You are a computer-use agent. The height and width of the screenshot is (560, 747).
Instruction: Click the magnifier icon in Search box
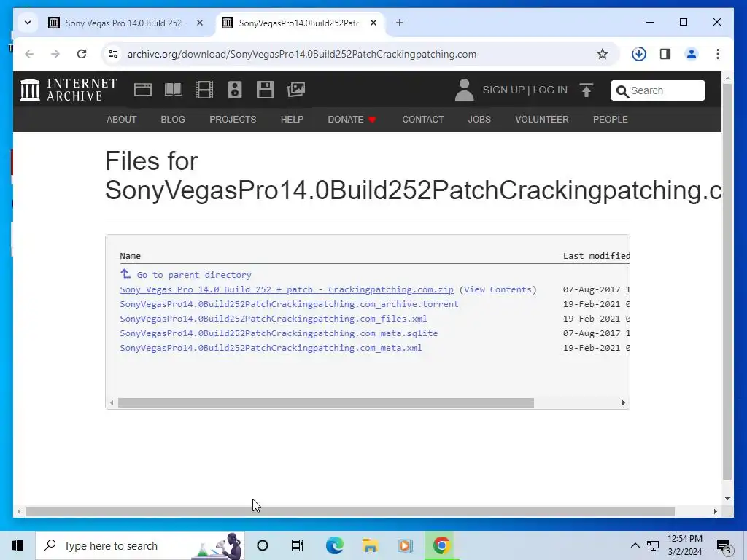622,91
